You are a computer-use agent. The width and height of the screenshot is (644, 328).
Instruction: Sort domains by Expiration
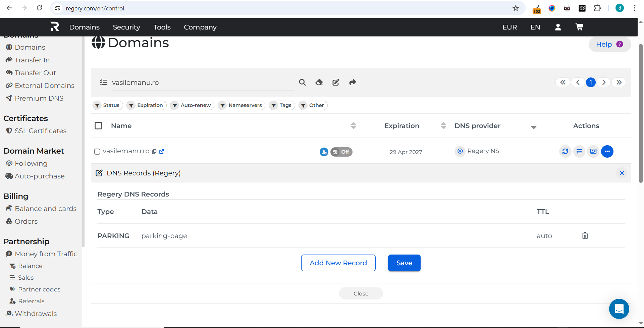coord(443,126)
